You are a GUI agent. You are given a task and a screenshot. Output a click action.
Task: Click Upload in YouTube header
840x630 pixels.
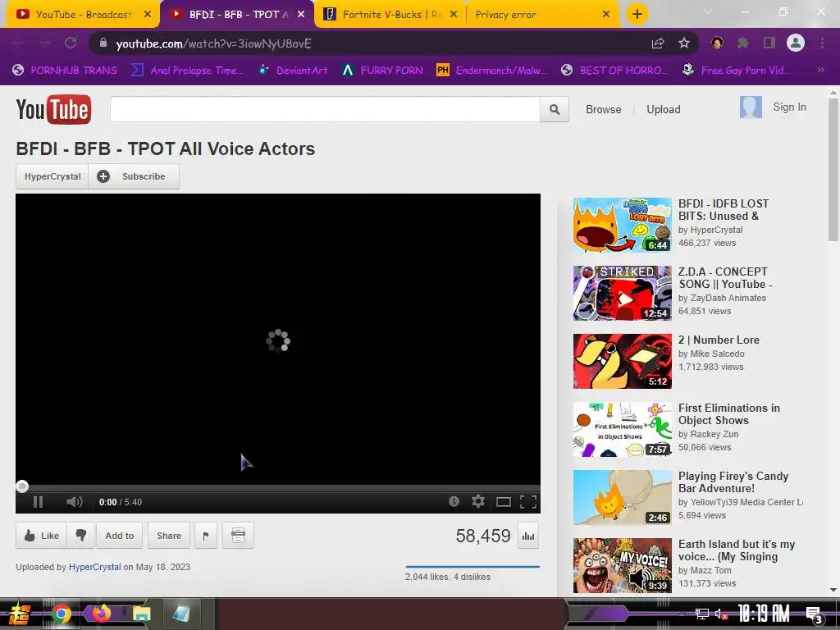point(663,109)
